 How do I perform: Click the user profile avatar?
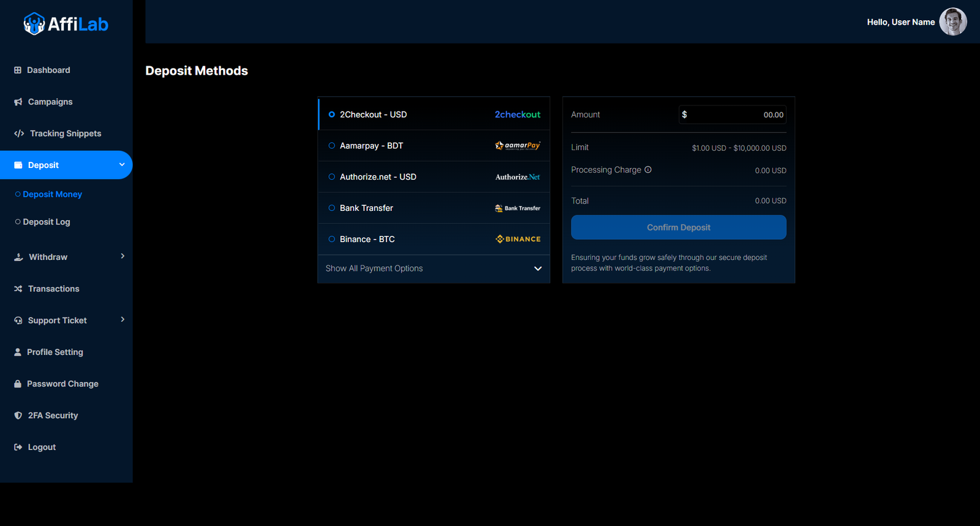952,22
